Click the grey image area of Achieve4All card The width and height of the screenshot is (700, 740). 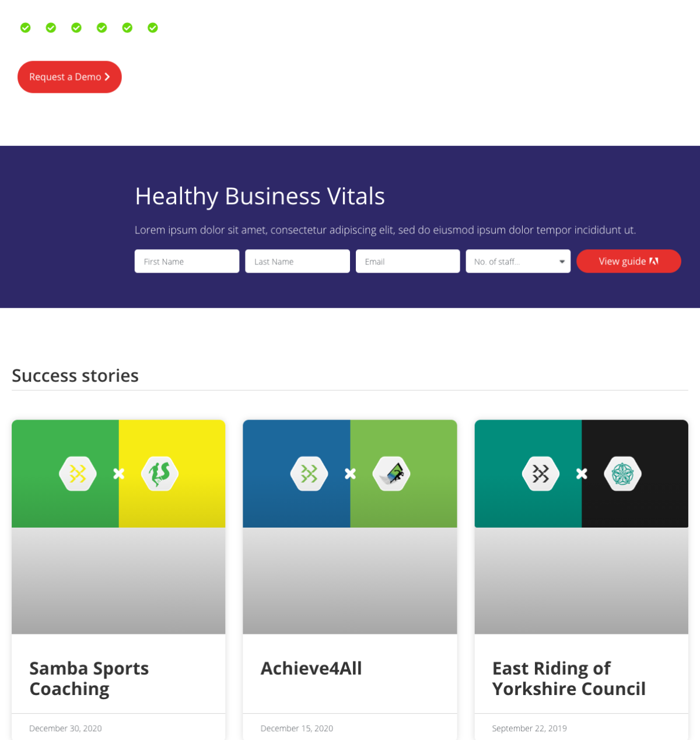[350, 581]
